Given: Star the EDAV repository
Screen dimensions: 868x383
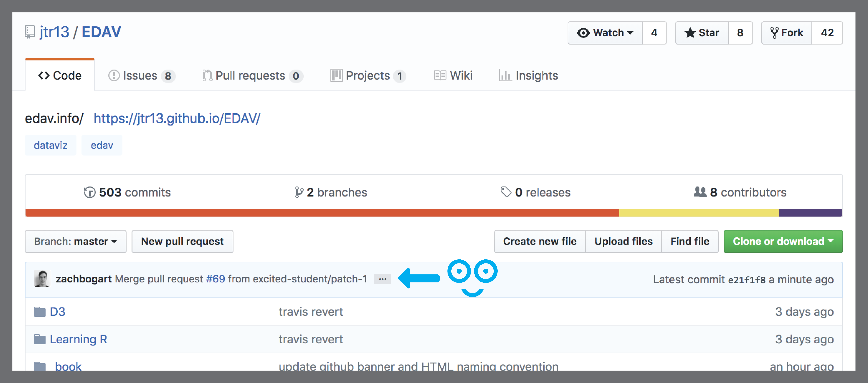Looking at the screenshot, I should (x=702, y=33).
